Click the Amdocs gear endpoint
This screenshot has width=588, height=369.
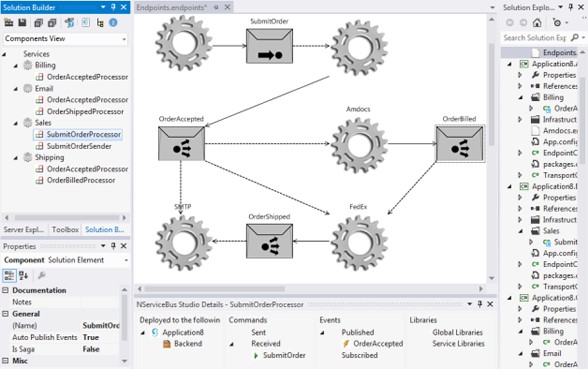click(x=359, y=145)
